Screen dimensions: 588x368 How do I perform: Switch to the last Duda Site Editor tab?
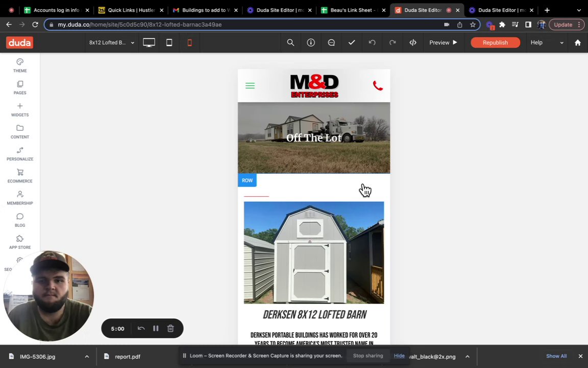point(501,10)
